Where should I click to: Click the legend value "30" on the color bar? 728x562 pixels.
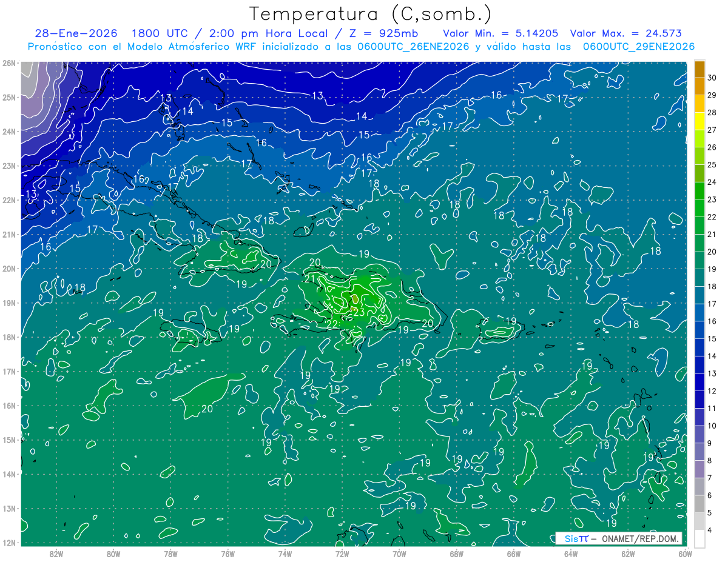(x=712, y=78)
